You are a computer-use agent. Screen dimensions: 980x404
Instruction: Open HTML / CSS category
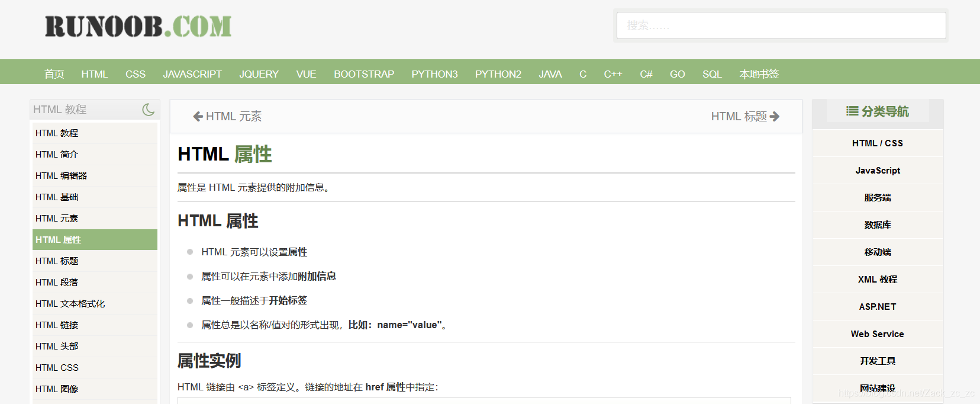878,143
